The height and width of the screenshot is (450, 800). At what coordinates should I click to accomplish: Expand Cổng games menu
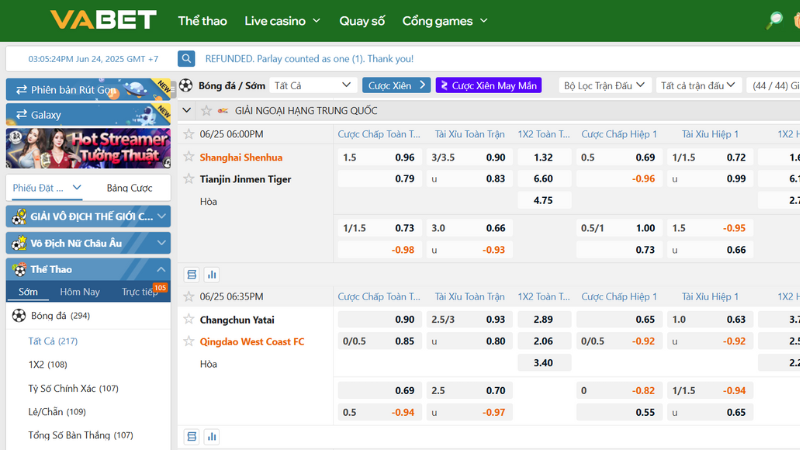445,21
